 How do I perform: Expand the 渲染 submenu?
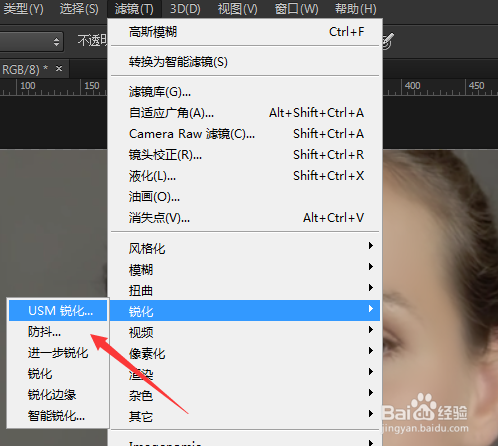[x=246, y=374]
